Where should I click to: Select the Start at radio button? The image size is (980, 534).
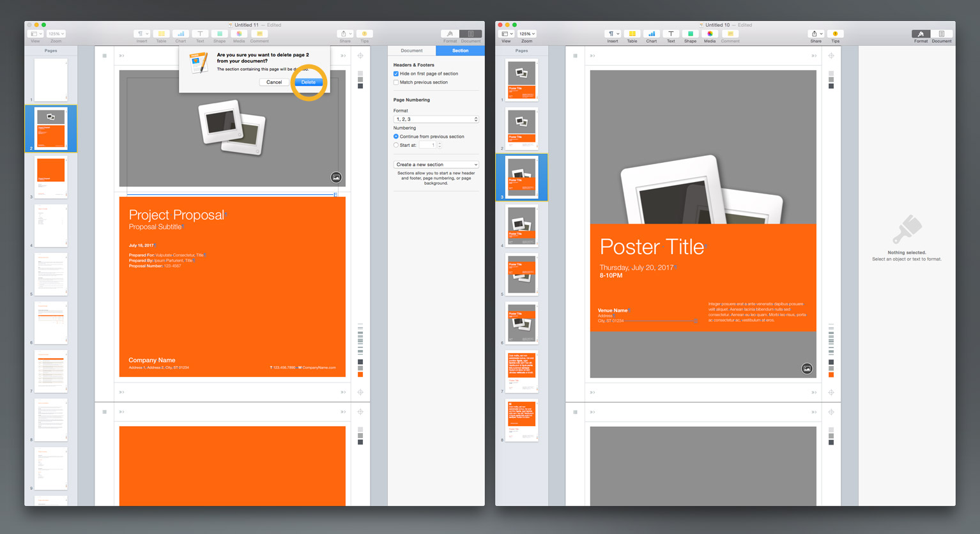(x=396, y=145)
